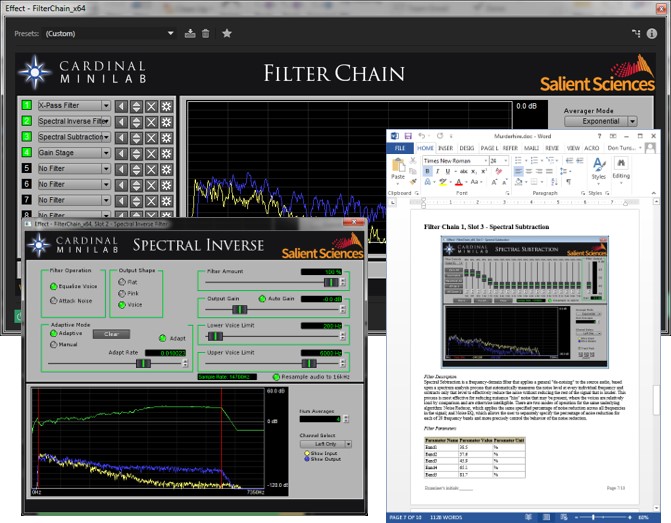Click the Adapt Rate slider handle
Image resolution: width=671 pixels, height=523 pixels.
click(143, 364)
